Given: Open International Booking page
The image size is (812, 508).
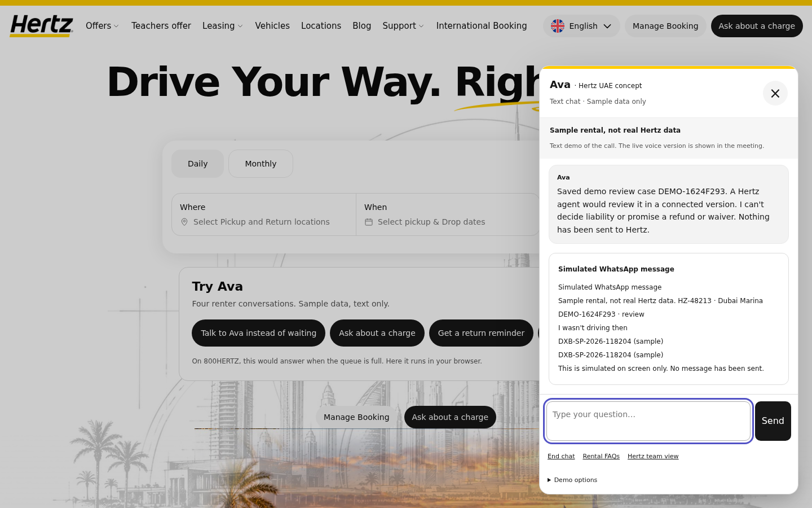Looking at the screenshot, I should coord(482,26).
